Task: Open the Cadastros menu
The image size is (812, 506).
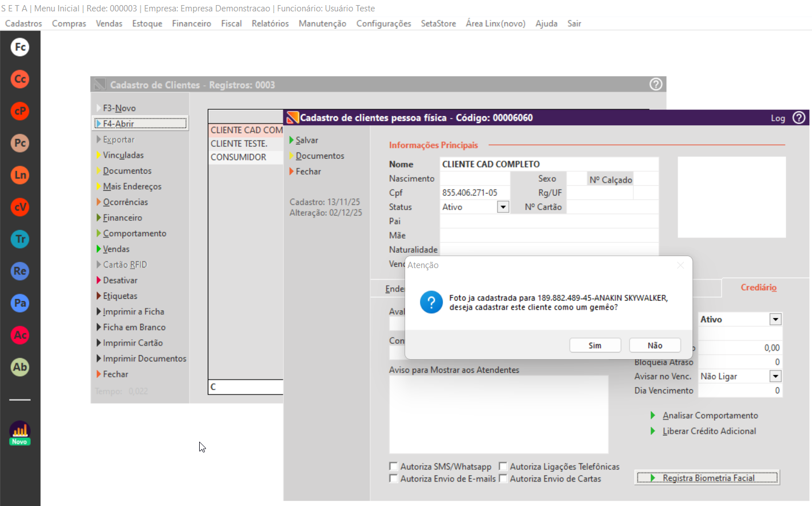Action: (23, 23)
